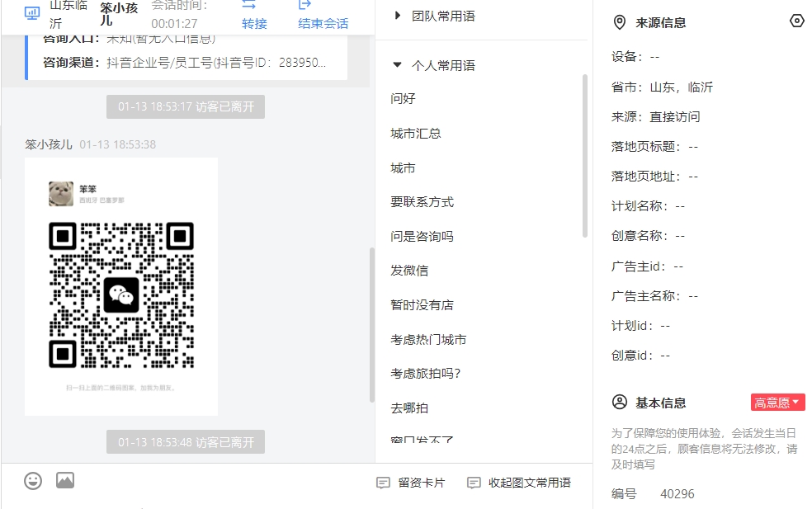Click the 创意id field row
Image resolution: width=812 pixels, height=509 pixels.
640,356
